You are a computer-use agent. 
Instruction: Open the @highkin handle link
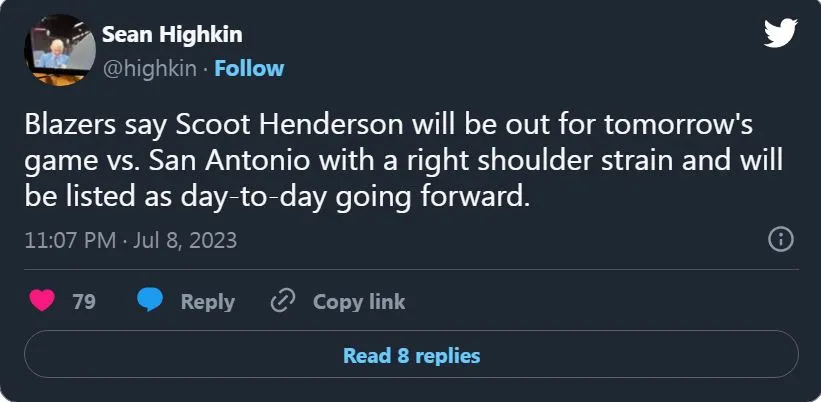pos(151,69)
